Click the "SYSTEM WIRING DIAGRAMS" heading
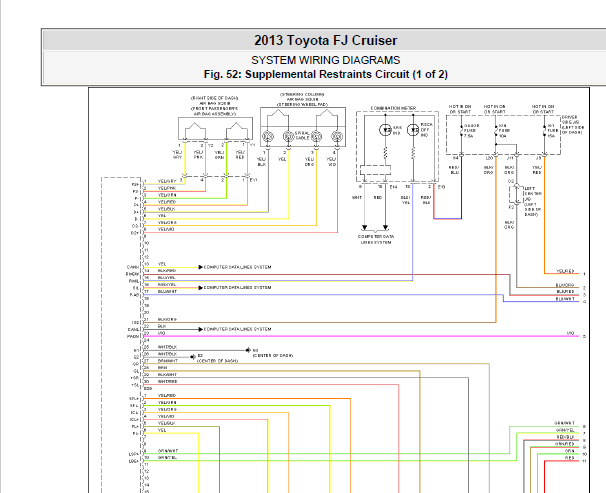606x493 pixels. 325,60
